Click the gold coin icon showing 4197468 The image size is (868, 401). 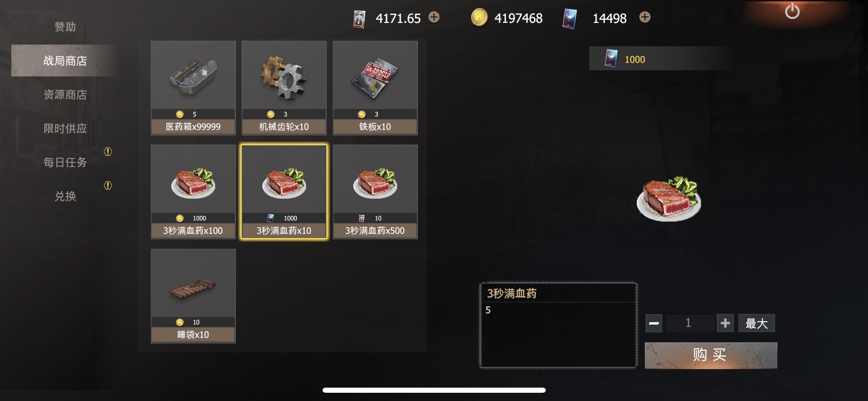pos(479,17)
